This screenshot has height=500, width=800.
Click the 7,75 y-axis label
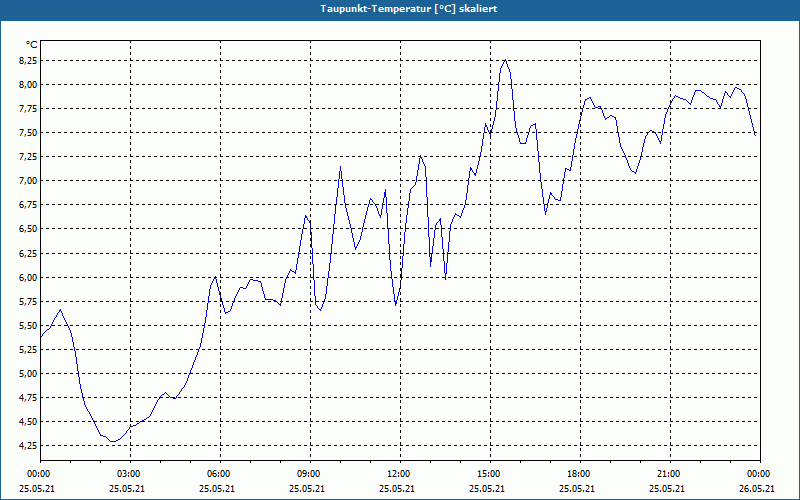coord(28,109)
